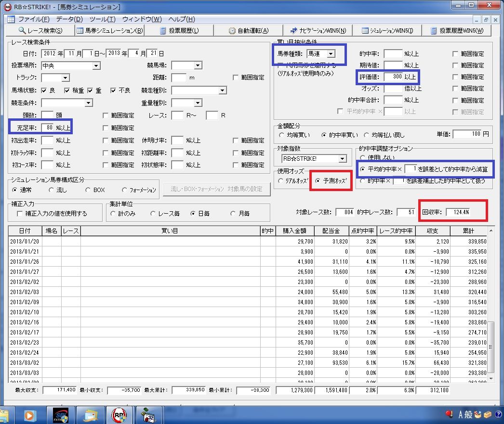The image size is (504, 424).
Task: Click the 2013/02/03 date row cell
Action: point(25,292)
